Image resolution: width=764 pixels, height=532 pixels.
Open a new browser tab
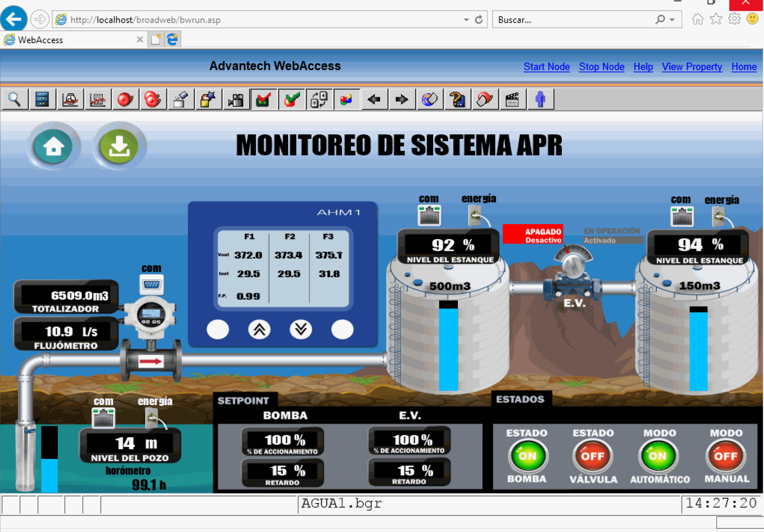[156, 40]
